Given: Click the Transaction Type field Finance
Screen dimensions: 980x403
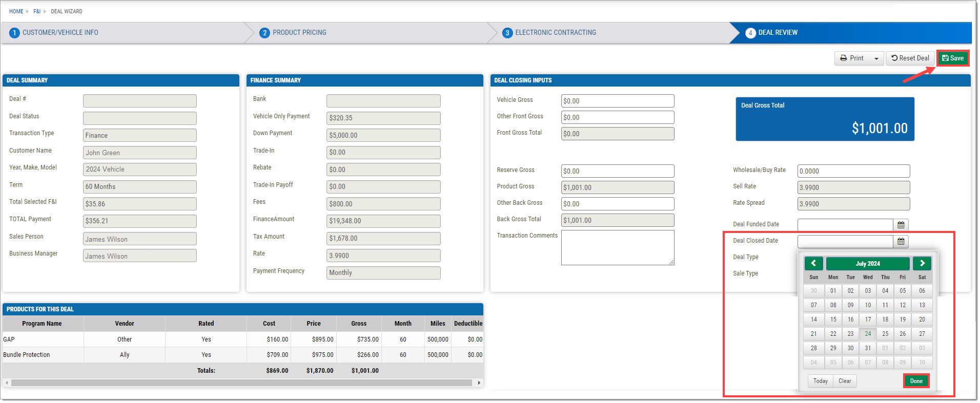Looking at the screenshot, I should click(140, 135).
